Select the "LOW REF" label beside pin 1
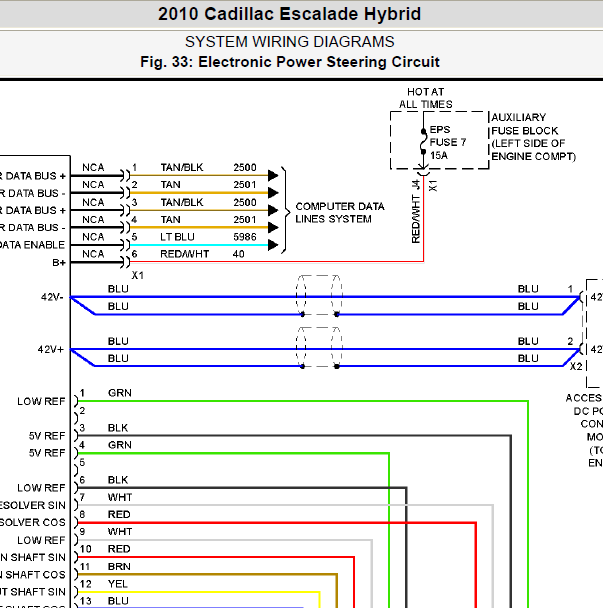Screen dimensions: 603x608 click(x=41, y=401)
